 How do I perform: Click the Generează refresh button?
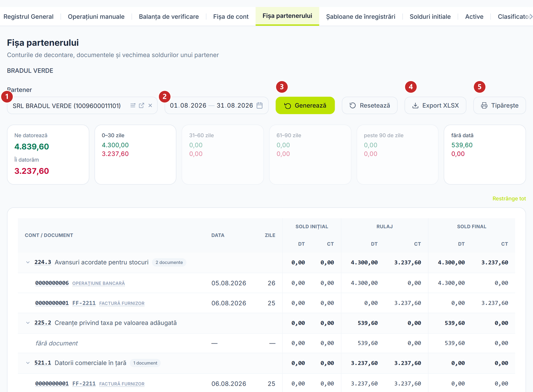(305, 106)
